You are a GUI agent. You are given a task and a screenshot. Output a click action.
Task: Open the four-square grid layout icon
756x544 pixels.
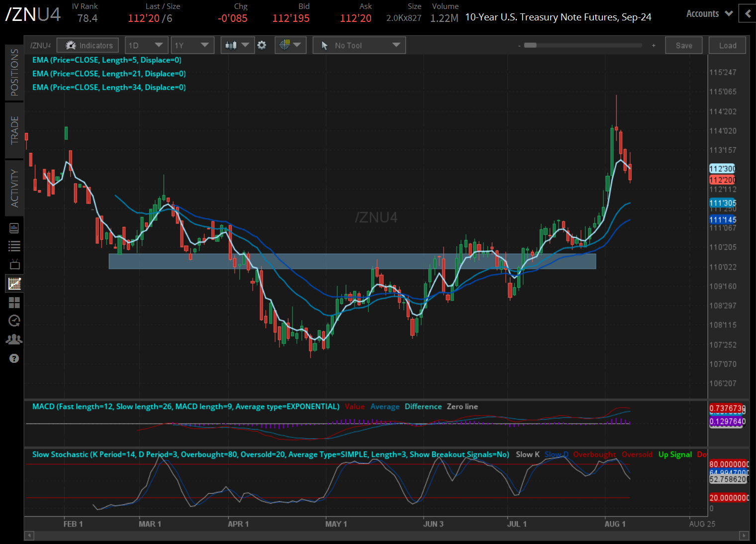point(14,303)
